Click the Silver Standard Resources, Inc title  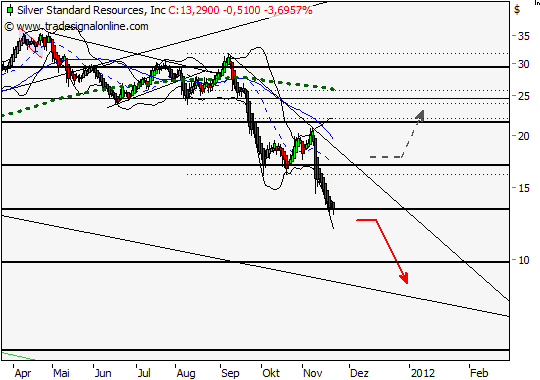pos(91,10)
